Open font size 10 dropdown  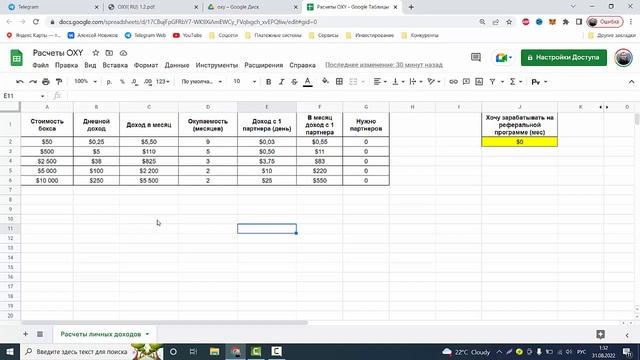coord(244,82)
